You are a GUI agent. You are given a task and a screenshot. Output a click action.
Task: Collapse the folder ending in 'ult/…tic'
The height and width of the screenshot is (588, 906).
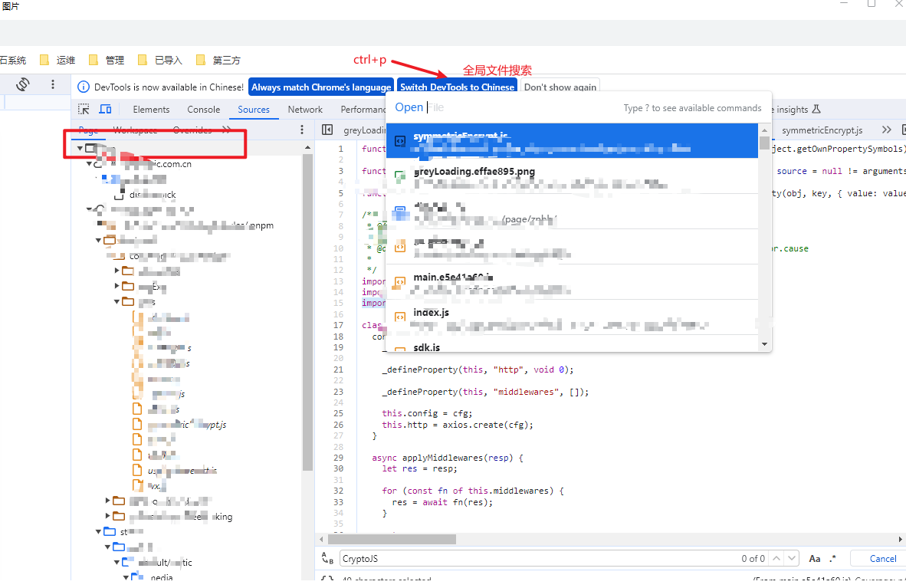117,562
